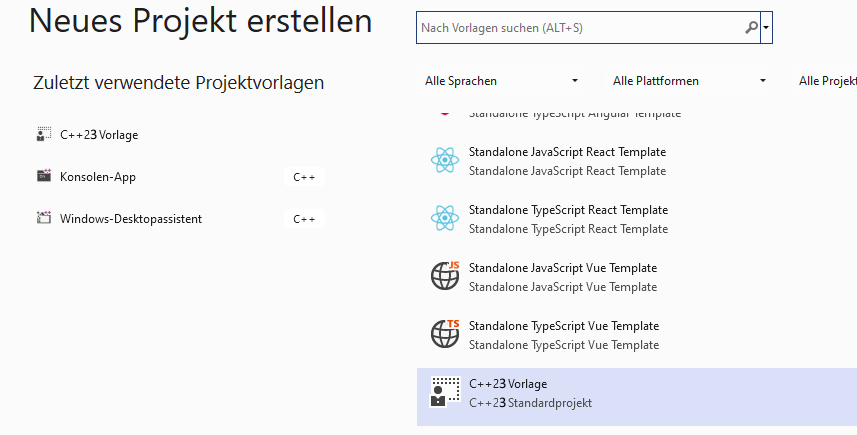Click the TypeScript React Template atom icon
The image size is (857, 435).
[445, 219]
